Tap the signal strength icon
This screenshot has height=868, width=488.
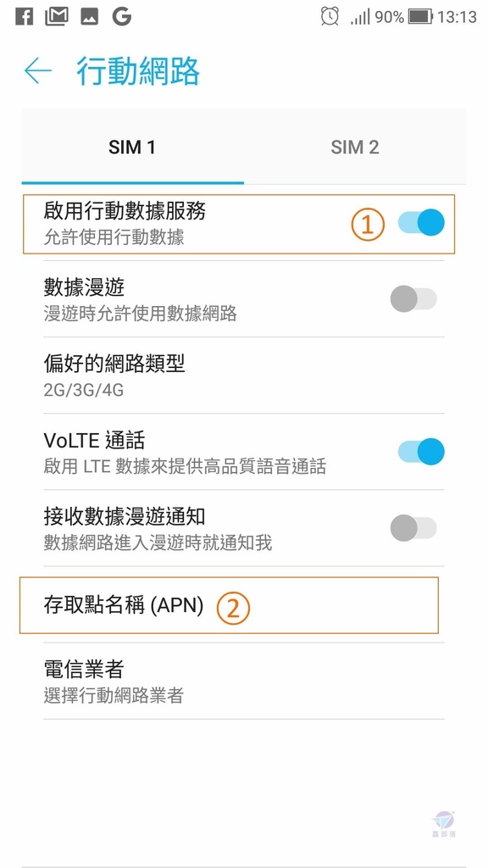(360, 18)
